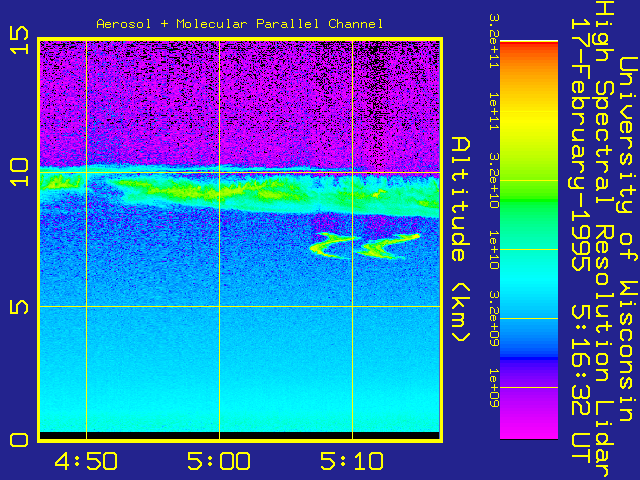Click the 5:10 time axis label
Image resolution: width=640 pixels, height=480 pixels.
tap(352, 461)
